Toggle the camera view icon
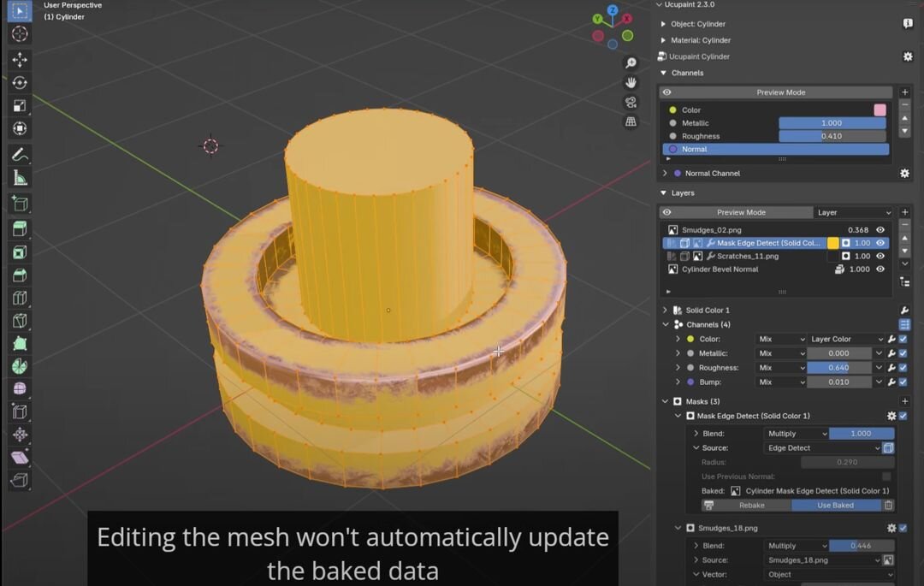 631,103
